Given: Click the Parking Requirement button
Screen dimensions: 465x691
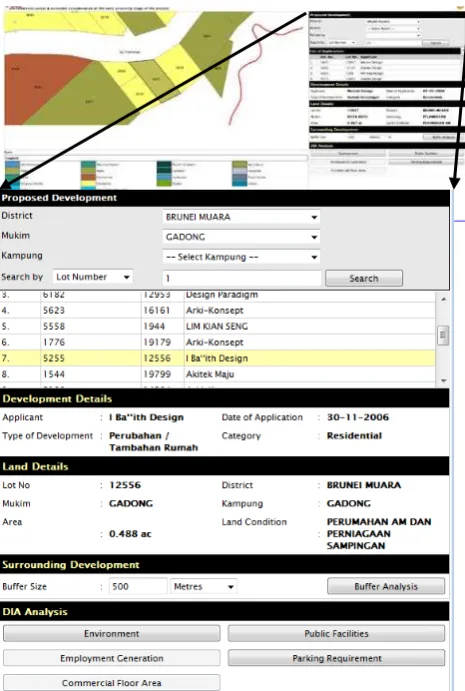Looking at the screenshot, I should tap(336, 658).
